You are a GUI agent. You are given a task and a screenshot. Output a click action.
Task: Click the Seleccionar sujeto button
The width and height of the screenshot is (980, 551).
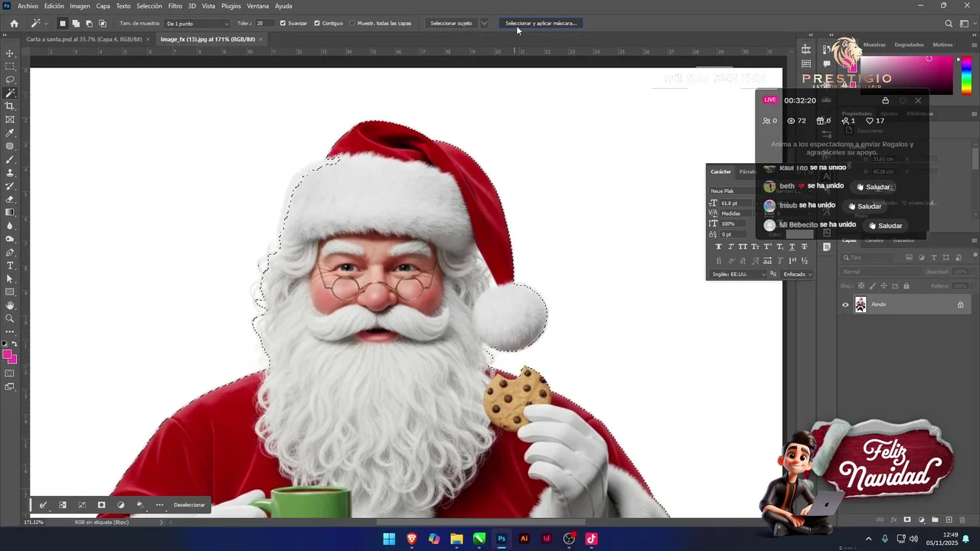coord(451,23)
